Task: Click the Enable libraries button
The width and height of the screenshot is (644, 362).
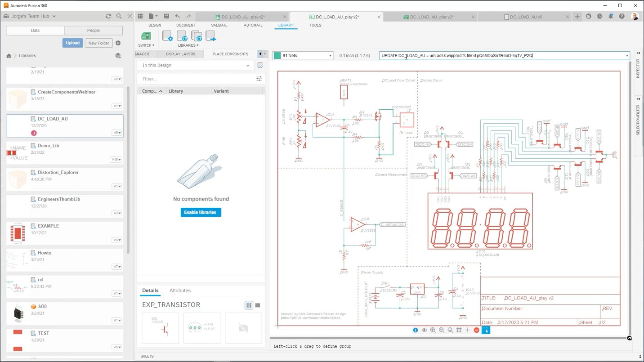Action: pyautogui.click(x=201, y=212)
